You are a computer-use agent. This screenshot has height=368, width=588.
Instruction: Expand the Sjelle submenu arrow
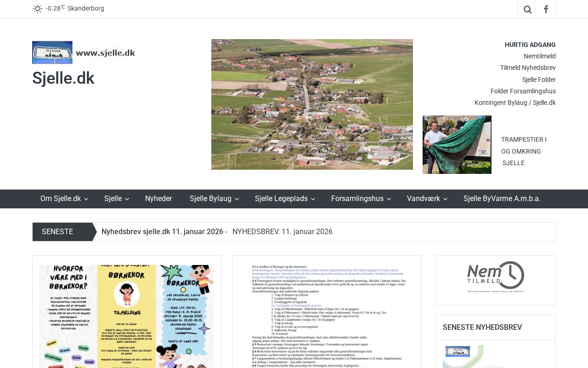pos(127,199)
